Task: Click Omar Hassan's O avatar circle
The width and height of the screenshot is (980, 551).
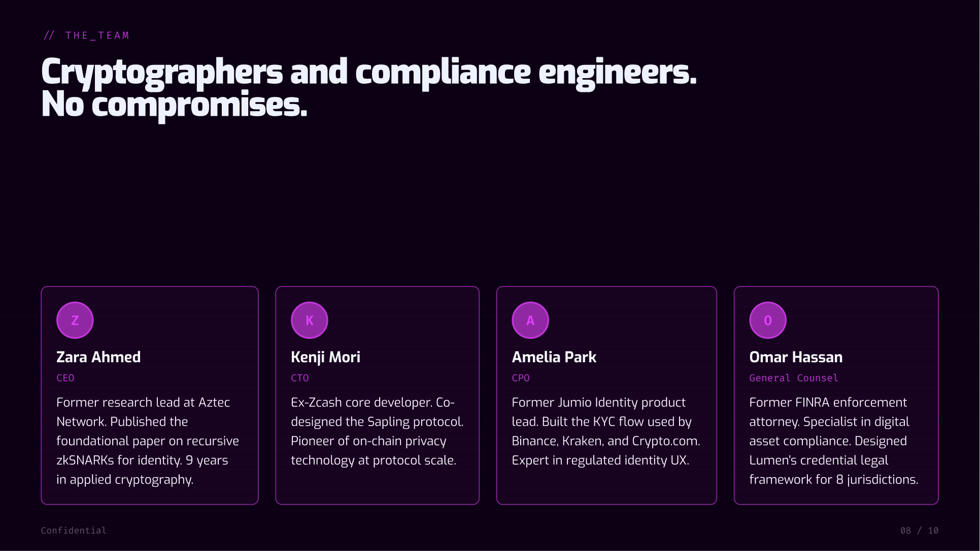Action: click(768, 320)
